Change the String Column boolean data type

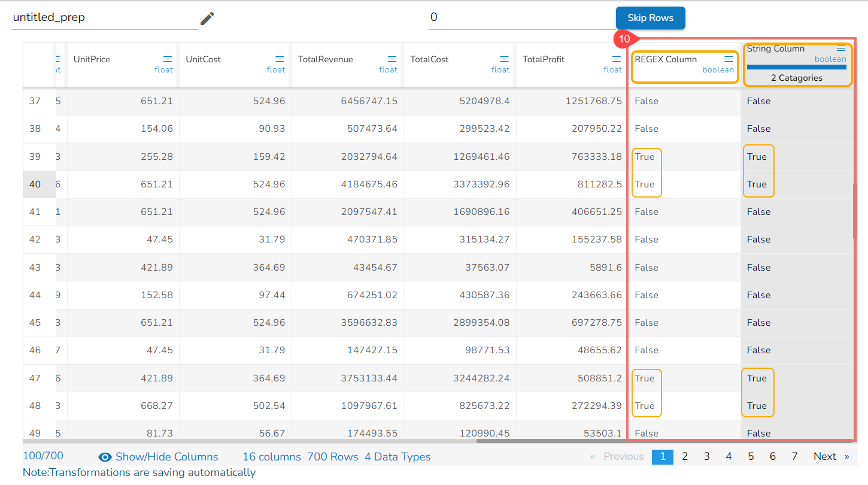pyautogui.click(x=830, y=59)
